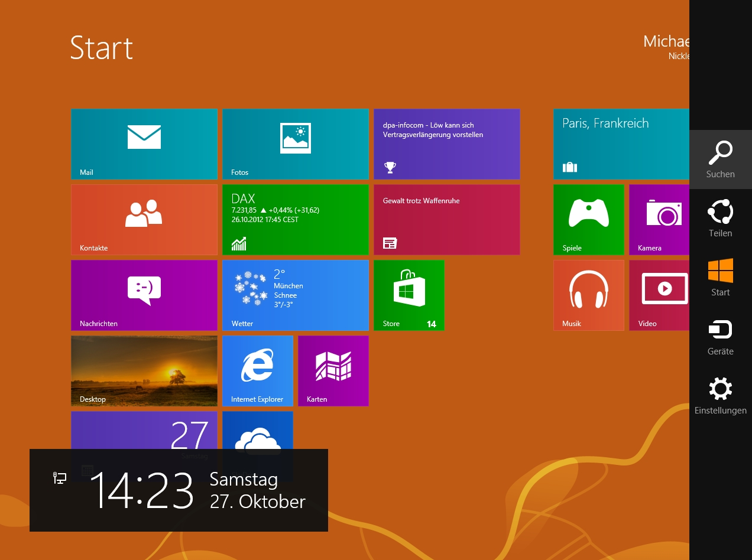Click the '27. Oktober' date text
752x560 pixels.
[258, 502]
